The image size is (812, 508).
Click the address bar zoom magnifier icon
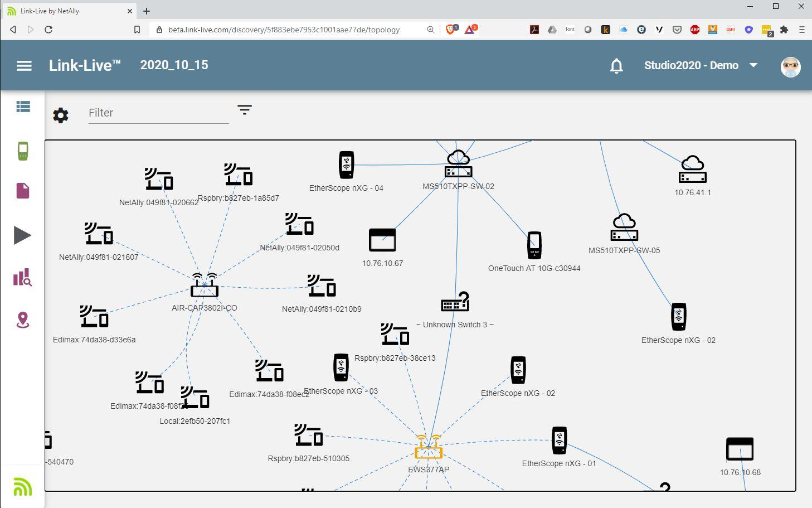(x=431, y=30)
